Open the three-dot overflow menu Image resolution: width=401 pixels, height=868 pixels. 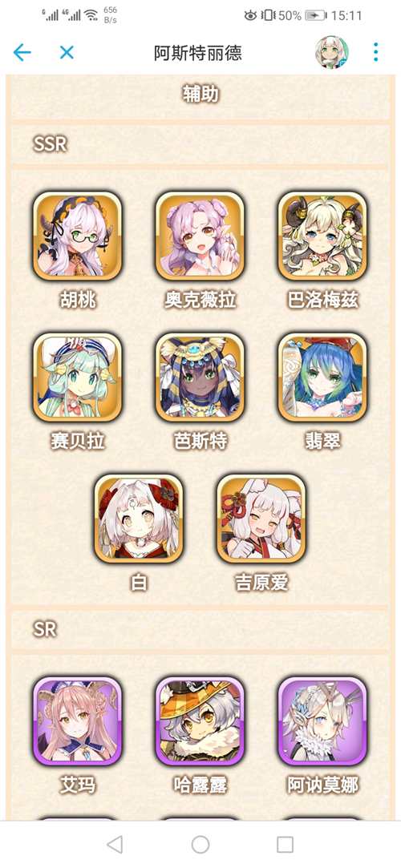375,53
